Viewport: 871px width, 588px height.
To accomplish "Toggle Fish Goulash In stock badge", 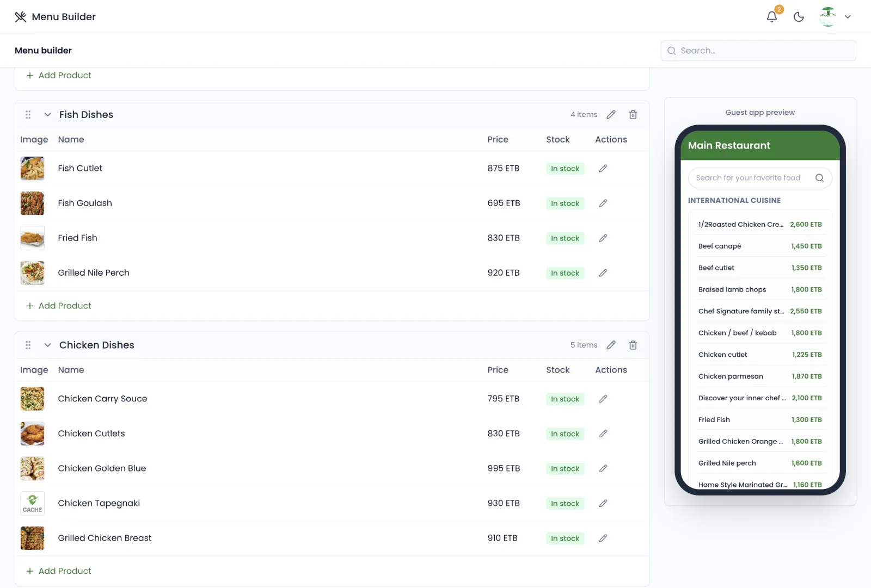I will 565,203.
